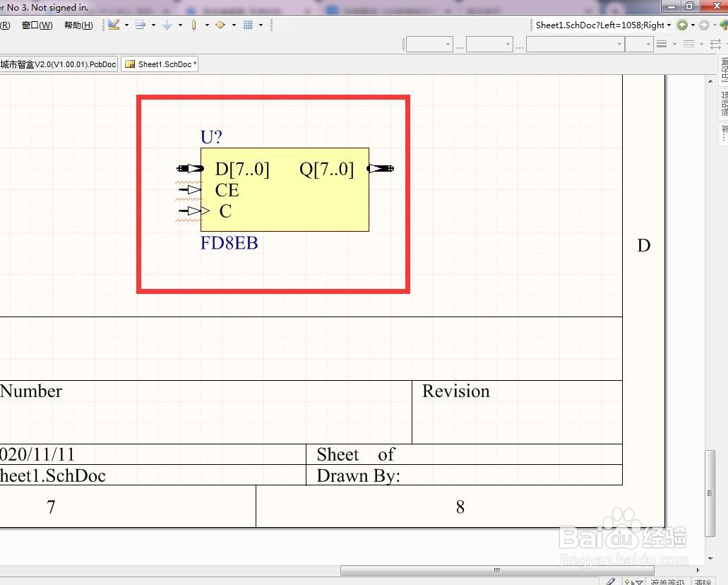Expand the drawing utility tools dropdown arrow
728x585 pixels.
[126, 25]
